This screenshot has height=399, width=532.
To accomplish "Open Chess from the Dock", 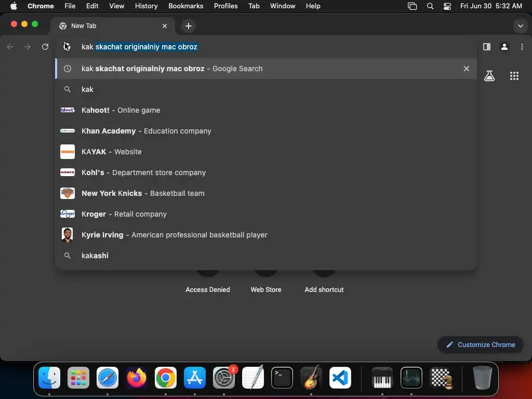I will 441,378.
